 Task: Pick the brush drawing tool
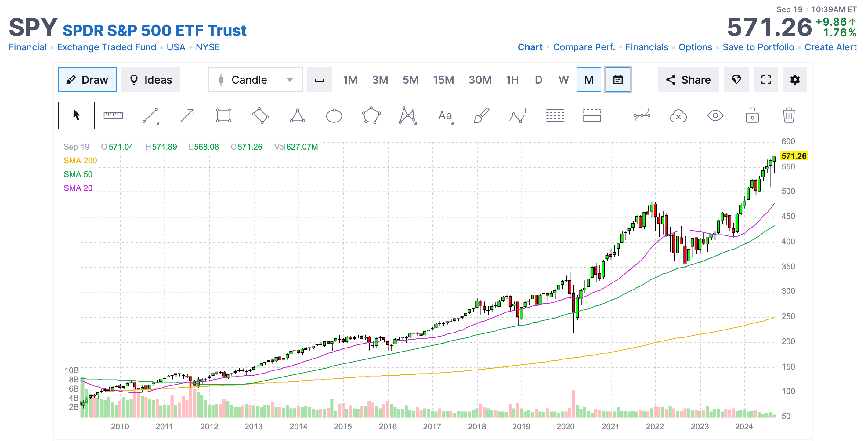pyautogui.click(x=481, y=116)
